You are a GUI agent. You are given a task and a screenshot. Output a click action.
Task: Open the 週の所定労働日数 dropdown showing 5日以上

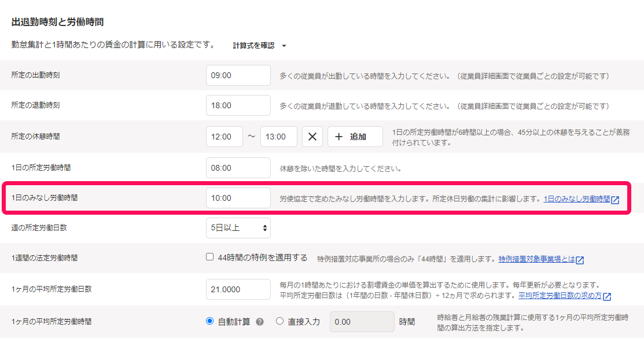(x=238, y=228)
